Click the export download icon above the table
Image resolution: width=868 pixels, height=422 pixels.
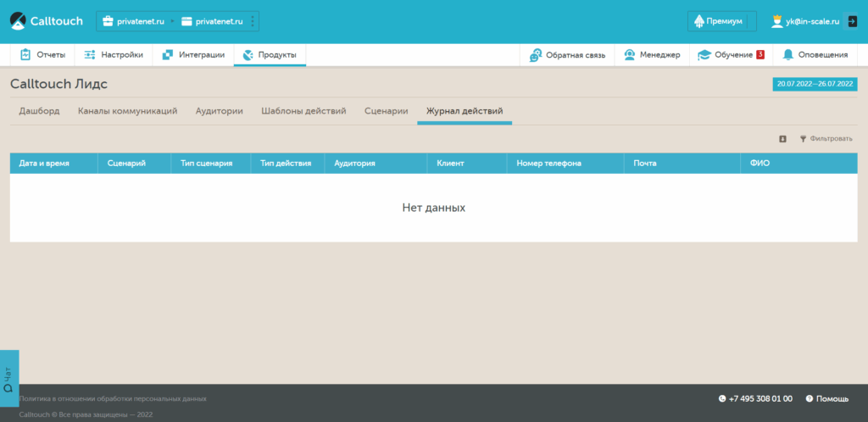click(782, 139)
